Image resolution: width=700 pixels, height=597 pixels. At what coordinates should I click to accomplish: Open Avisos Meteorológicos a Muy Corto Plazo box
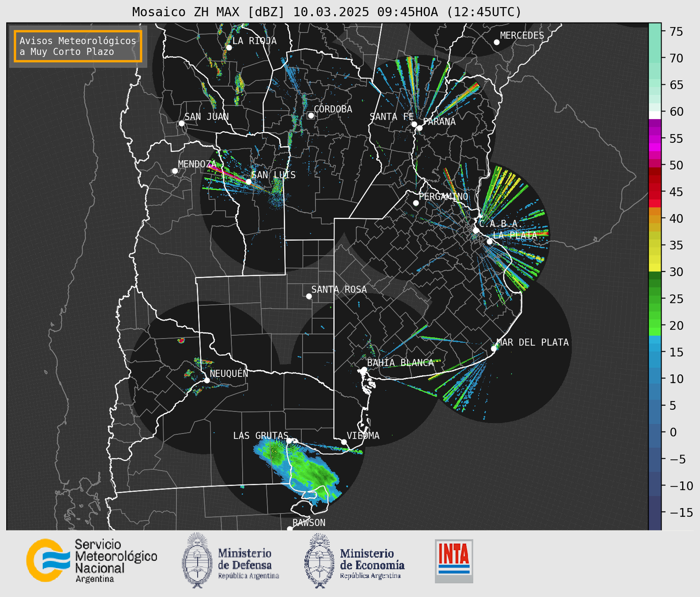coord(78,46)
